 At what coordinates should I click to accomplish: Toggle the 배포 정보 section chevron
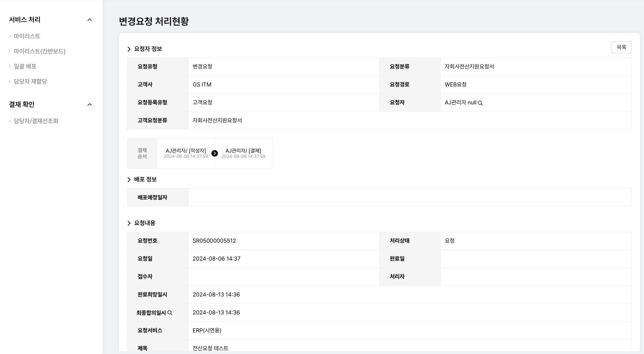[x=129, y=180]
